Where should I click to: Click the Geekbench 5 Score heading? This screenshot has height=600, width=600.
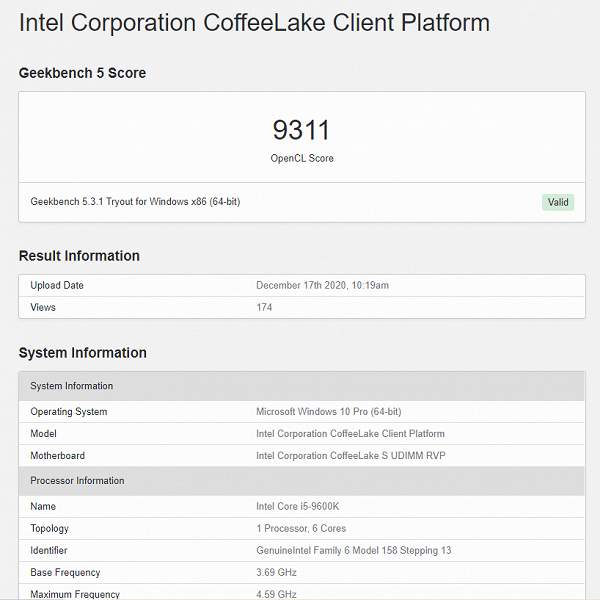pos(83,73)
